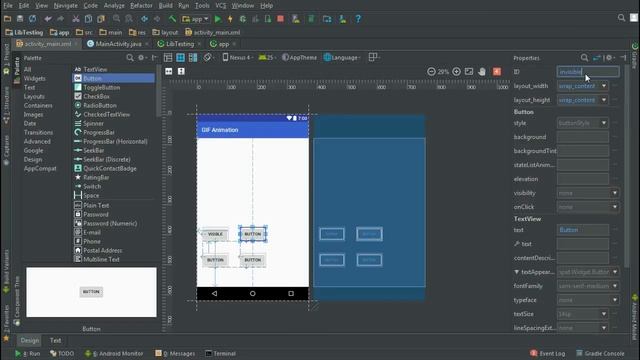Screen dimensions: 640x360
Task: Switch to the LibTesting editor tab
Action: coord(180,44)
